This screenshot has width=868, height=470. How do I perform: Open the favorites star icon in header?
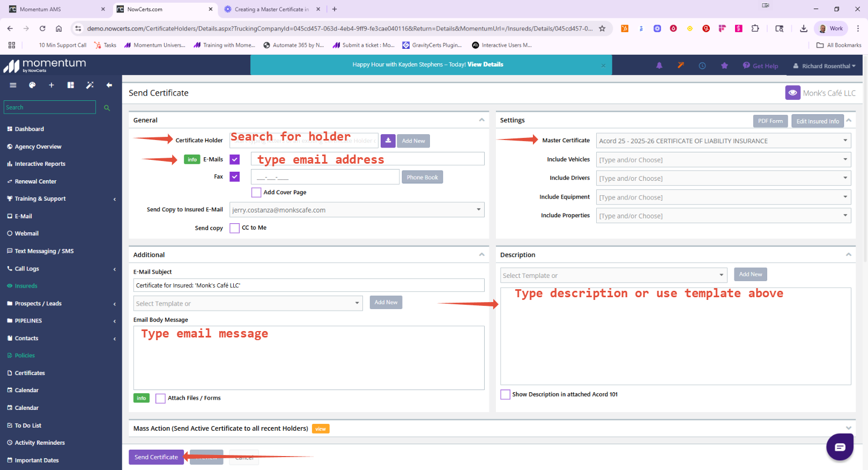tap(724, 65)
